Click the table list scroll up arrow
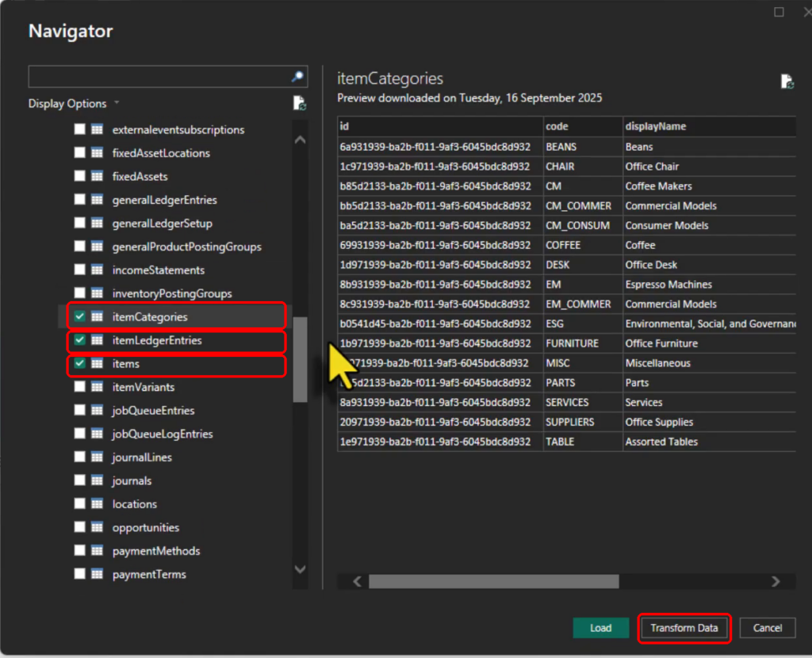This screenshot has width=812, height=658. tap(300, 140)
